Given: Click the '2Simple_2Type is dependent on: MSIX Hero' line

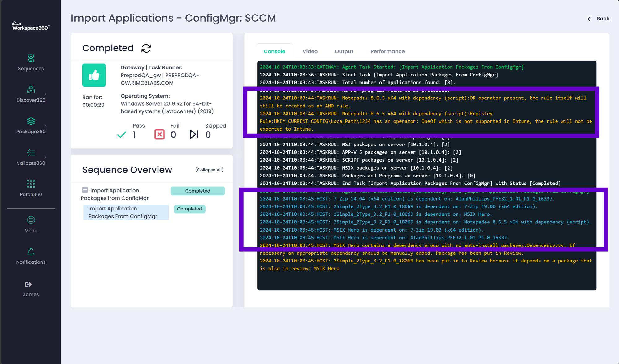Looking at the screenshot, I should point(376,214).
